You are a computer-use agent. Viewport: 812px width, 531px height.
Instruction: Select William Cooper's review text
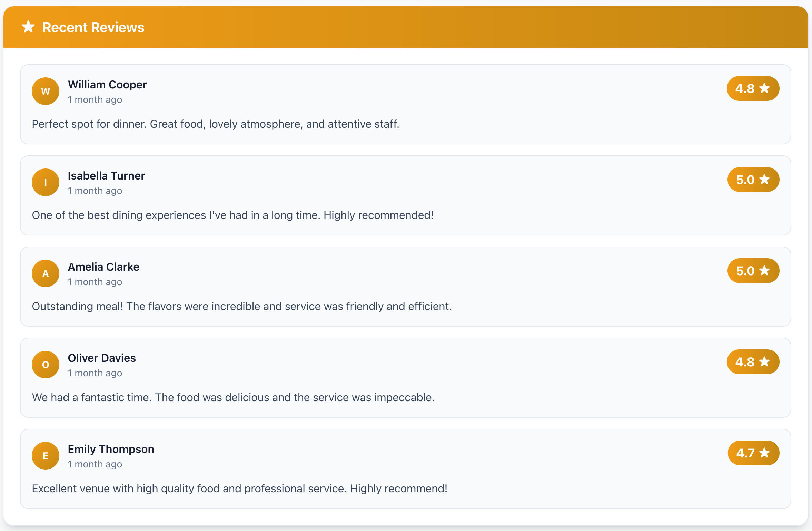coord(215,124)
